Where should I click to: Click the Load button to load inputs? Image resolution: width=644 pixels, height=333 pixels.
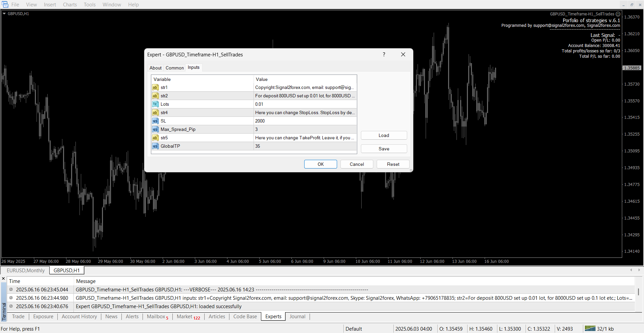[384, 135]
